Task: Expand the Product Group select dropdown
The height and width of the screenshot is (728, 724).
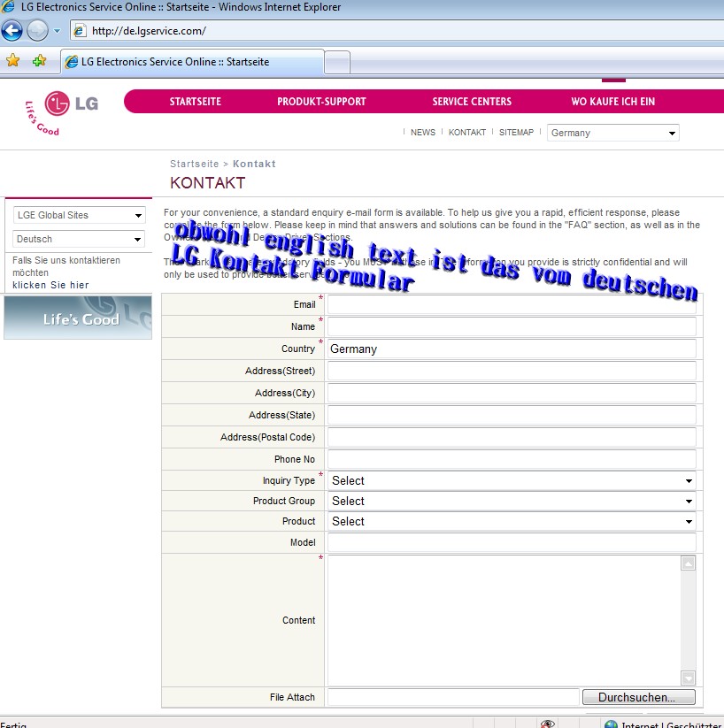Action: pyautogui.click(x=512, y=501)
